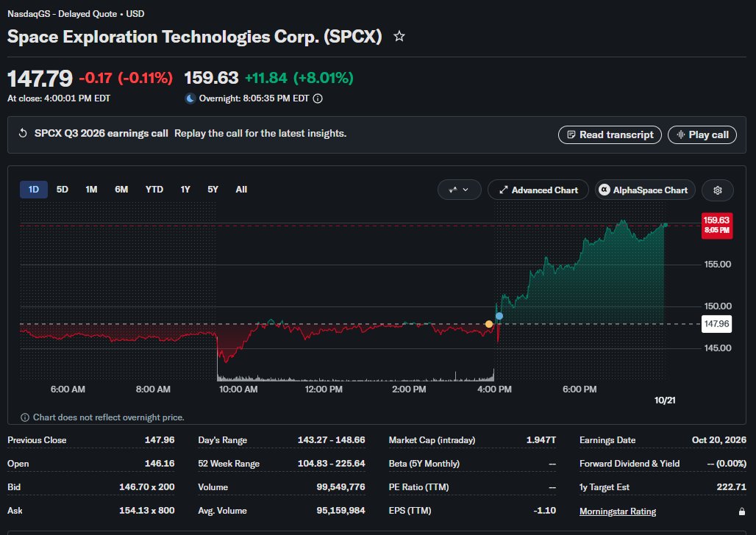Expand the chart type dropdown
756x535 pixels.
tap(459, 190)
